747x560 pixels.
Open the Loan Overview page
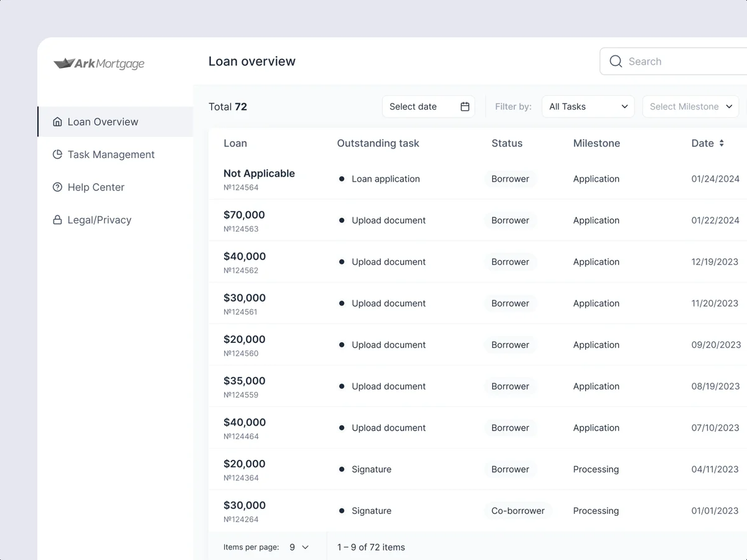tap(115, 122)
